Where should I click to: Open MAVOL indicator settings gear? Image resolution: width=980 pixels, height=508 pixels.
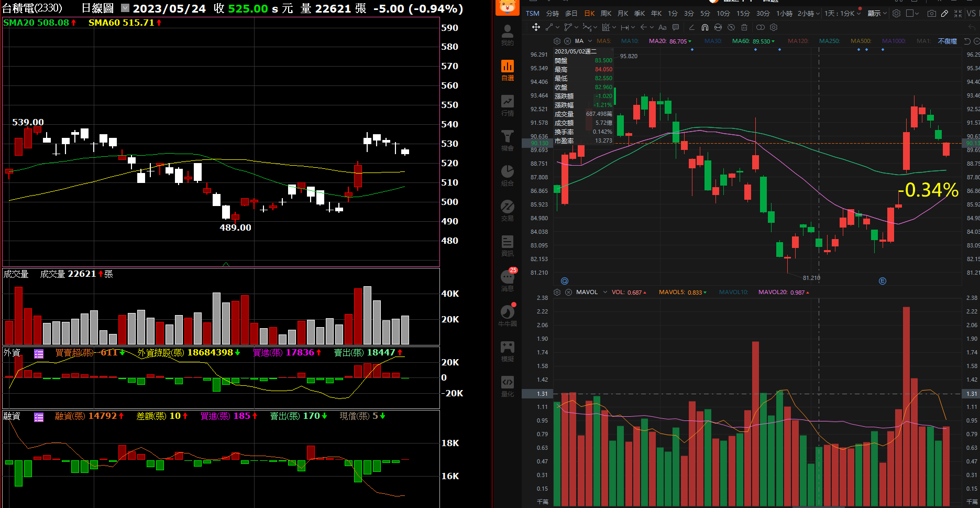(x=557, y=292)
